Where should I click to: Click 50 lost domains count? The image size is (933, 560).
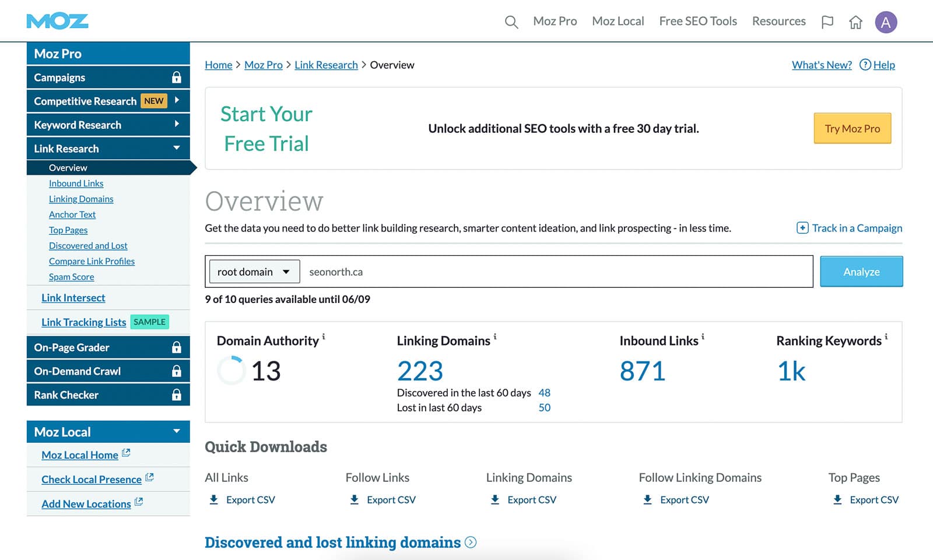tap(545, 408)
